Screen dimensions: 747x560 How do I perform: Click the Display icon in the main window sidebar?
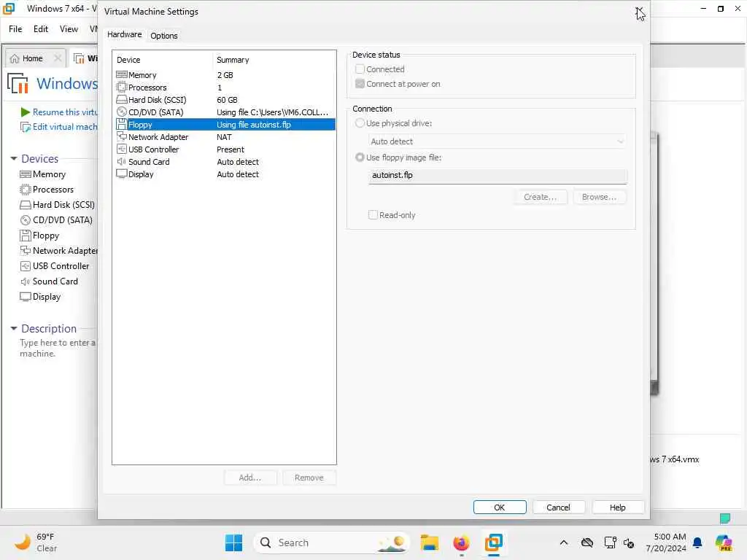point(26,297)
